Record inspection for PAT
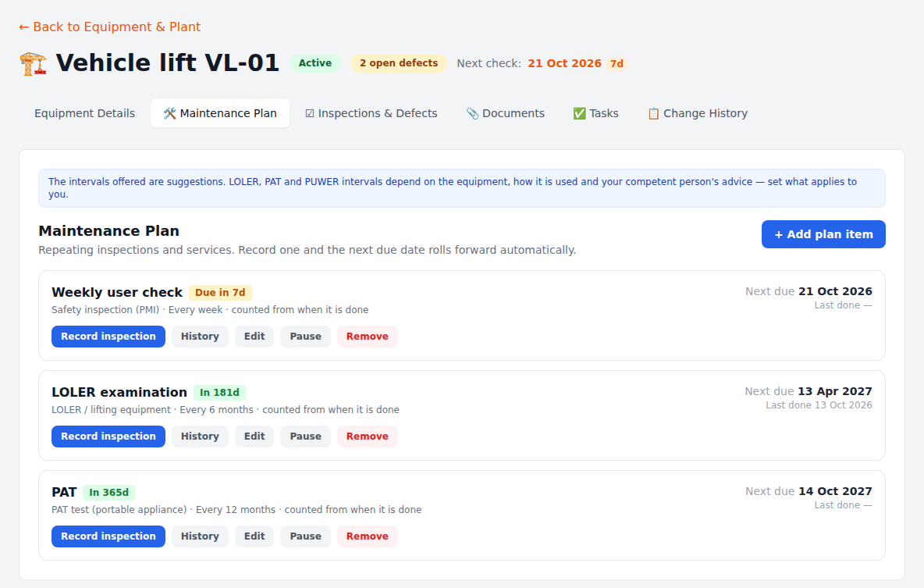Viewport: 924px width, 588px height. (x=108, y=536)
